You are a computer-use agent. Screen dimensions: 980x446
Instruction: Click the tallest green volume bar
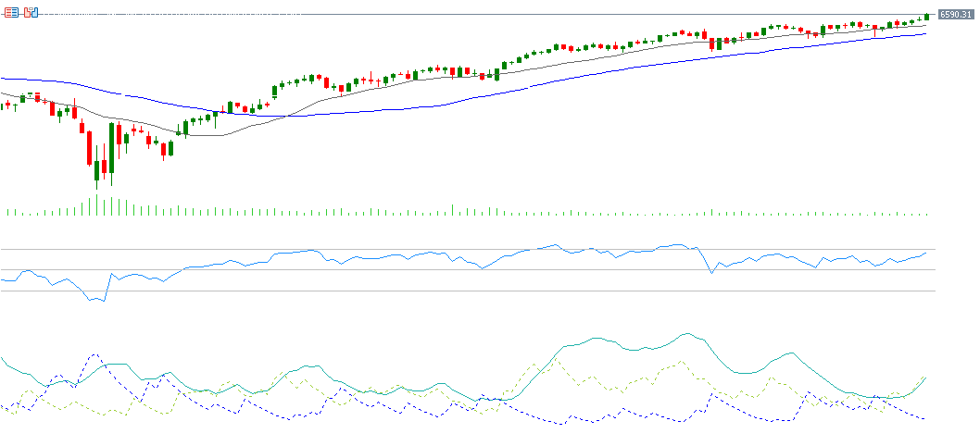click(96, 204)
